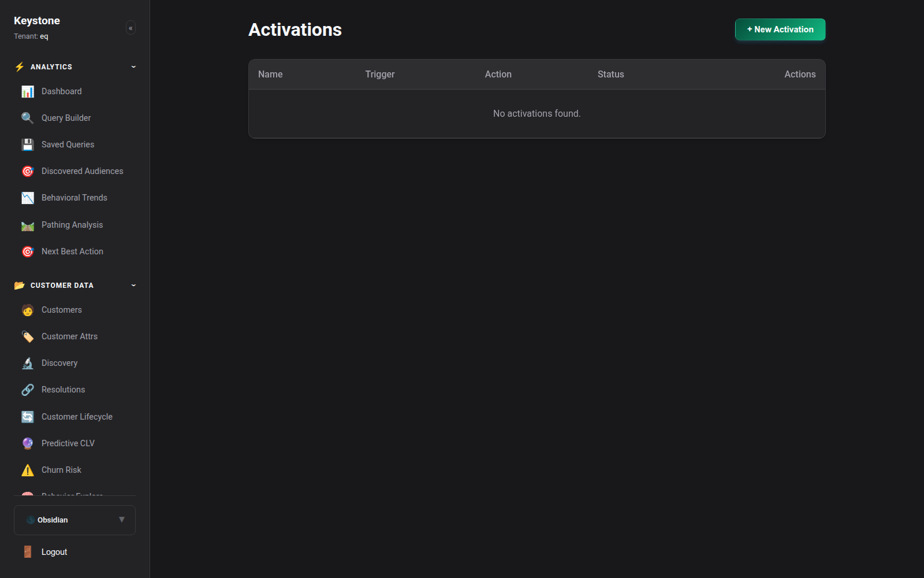Click the Name column header
Viewport: 924px width, 578px height.
point(270,75)
